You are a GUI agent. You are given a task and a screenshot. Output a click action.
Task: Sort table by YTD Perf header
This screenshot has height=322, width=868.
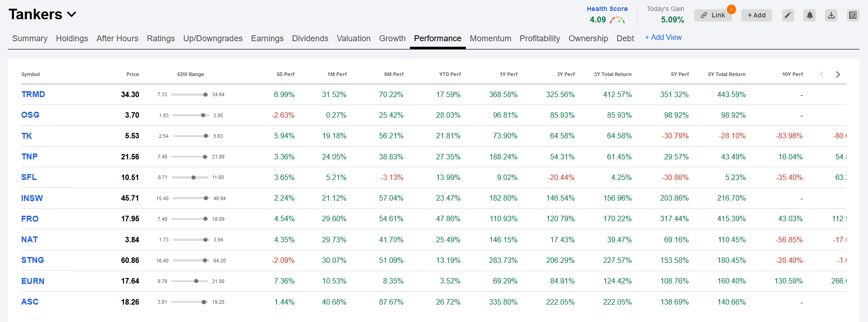tap(450, 74)
